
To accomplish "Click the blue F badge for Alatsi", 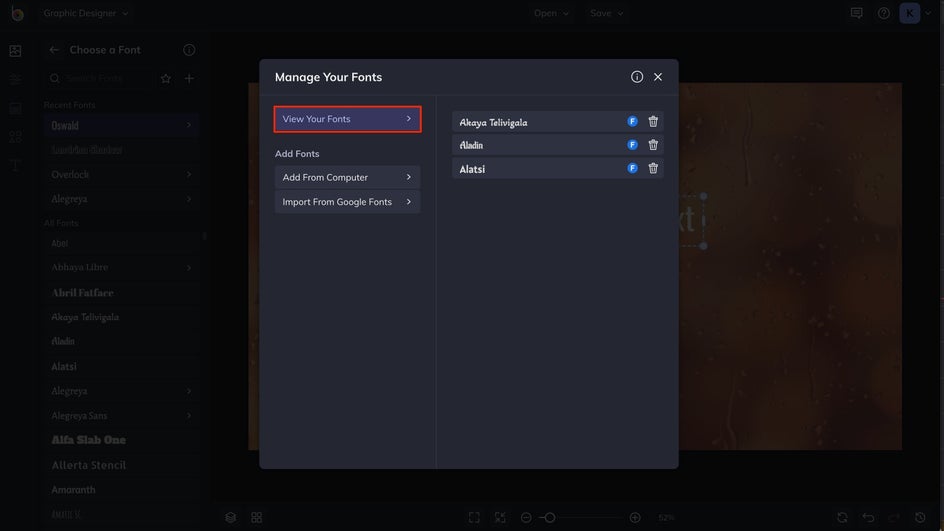I will coord(632,168).
